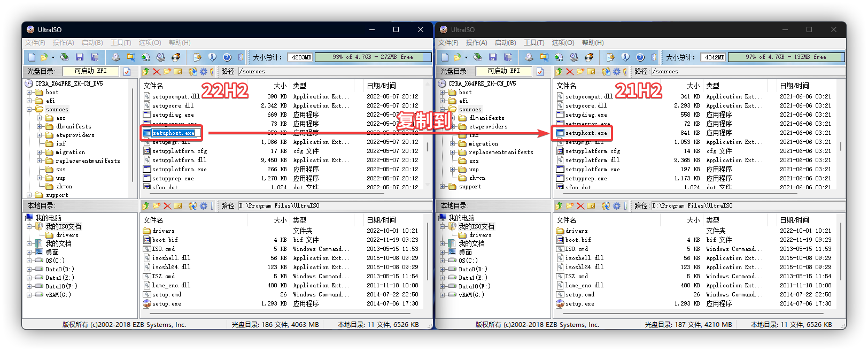
Task: Sort by 类型 column in right local pane
Action: (712, 220)
